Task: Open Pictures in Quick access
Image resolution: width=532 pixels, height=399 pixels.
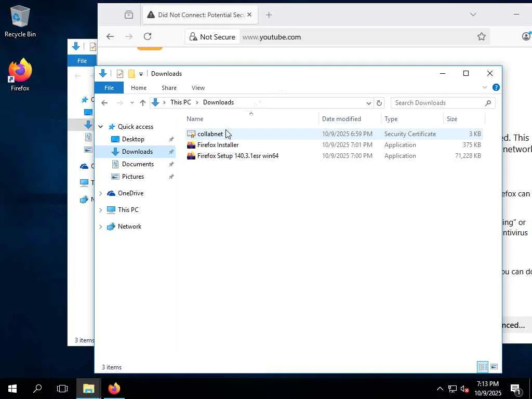Action: 133,177
